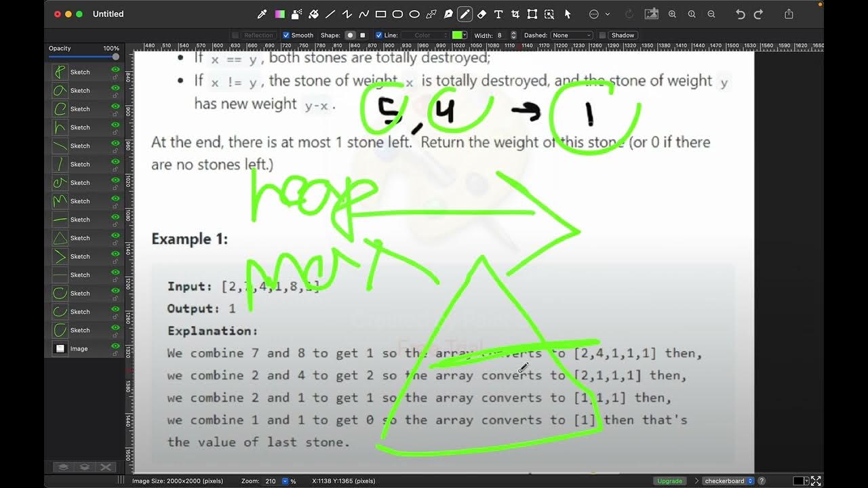Redo the last undone action
Screen dimensions: 868x488
tap(758, 14)
